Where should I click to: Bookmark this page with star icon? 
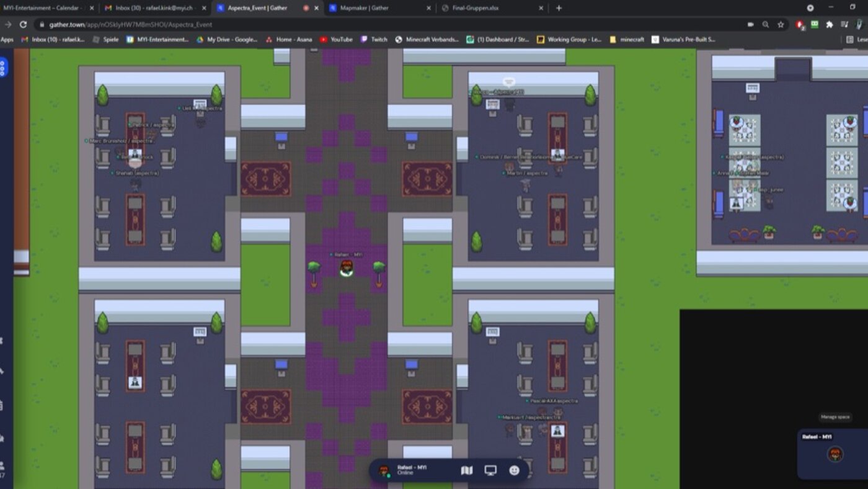[781, 24]
